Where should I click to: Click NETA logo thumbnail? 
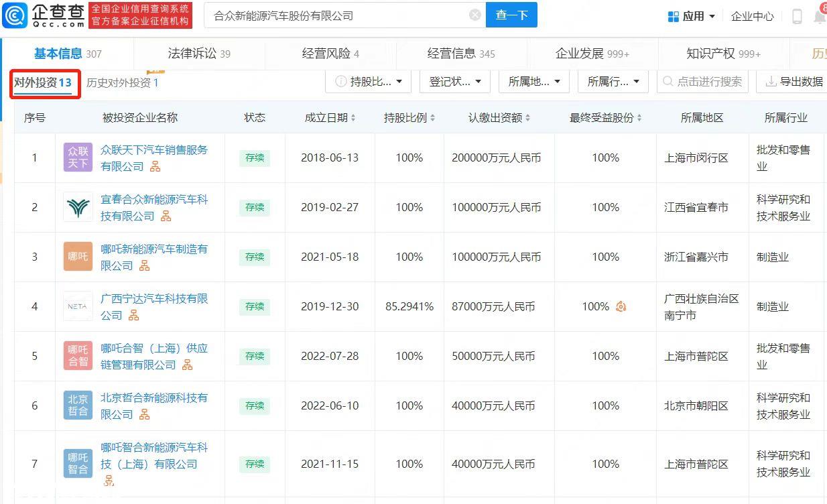(x=78, y=306)
